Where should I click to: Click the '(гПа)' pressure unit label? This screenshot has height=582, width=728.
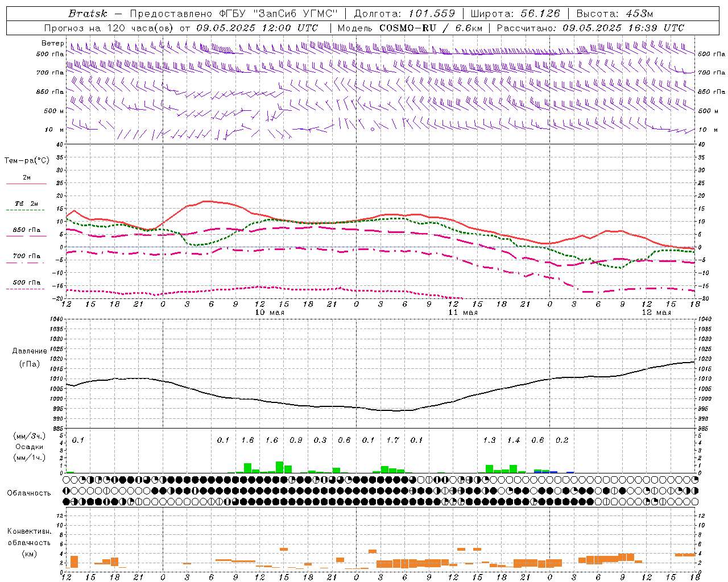30,364
